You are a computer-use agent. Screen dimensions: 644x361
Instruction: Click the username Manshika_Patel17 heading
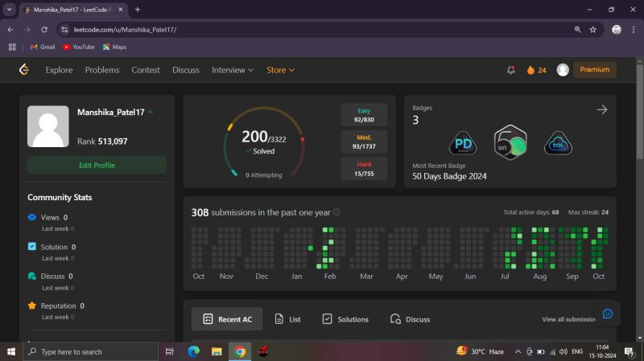click(x=111, y=112)
